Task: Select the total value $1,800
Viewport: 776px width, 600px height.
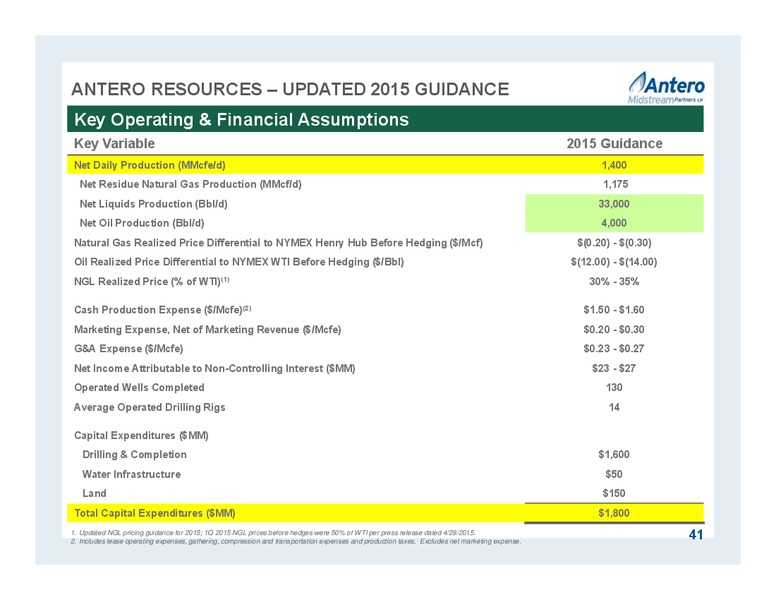Action: [x=614, y=513]
